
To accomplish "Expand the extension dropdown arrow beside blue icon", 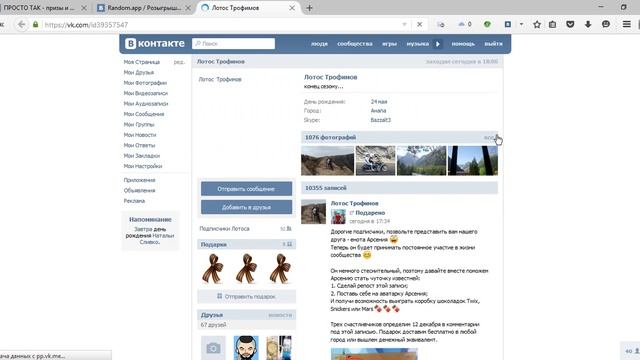I will coord(521,24).
